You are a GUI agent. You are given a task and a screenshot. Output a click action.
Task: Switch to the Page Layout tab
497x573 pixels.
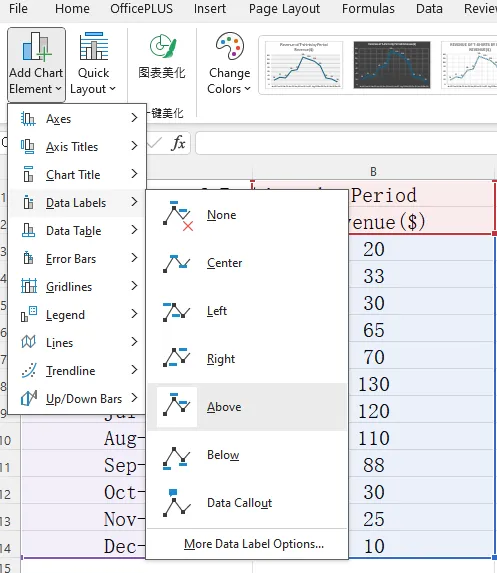[284, 8]
